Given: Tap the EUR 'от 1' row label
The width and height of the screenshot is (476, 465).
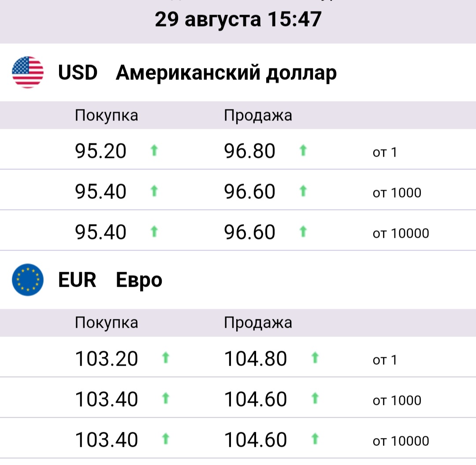Looking at the screenshot, I should (x=385, y=360).
